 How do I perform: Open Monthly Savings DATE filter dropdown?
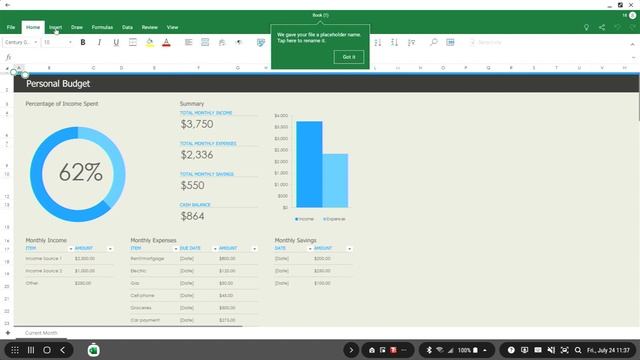pos(310,249)
